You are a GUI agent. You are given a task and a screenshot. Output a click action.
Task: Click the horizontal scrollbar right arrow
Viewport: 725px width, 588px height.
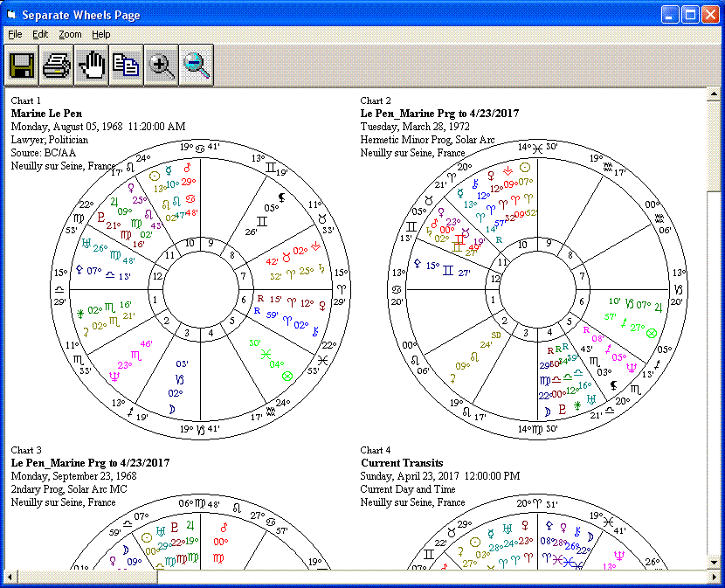pos(714,577)
